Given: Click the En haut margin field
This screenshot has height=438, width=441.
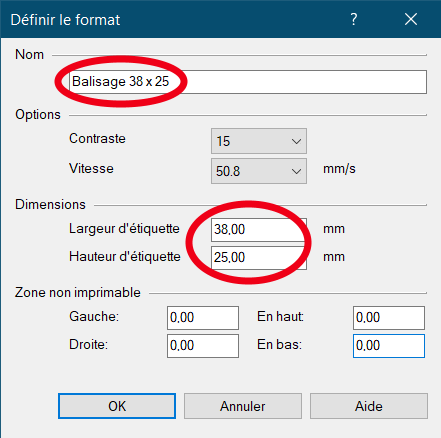Looking at the screenshot, I should [x=389, y=318].
